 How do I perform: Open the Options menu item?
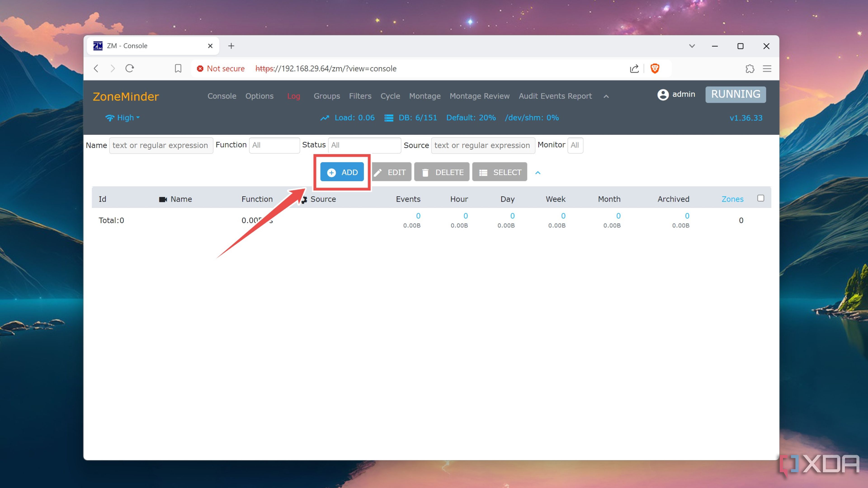tap(259, 96)
